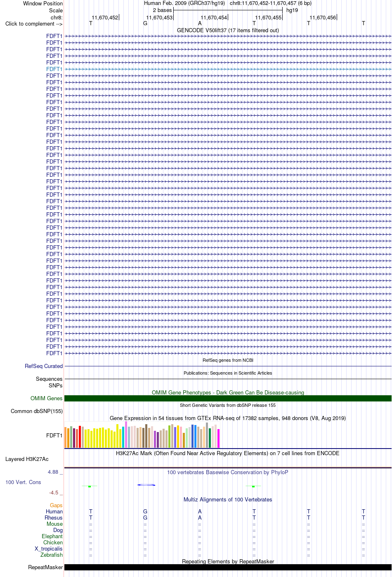Click the 'X_tropicalis' species row label

49,549
